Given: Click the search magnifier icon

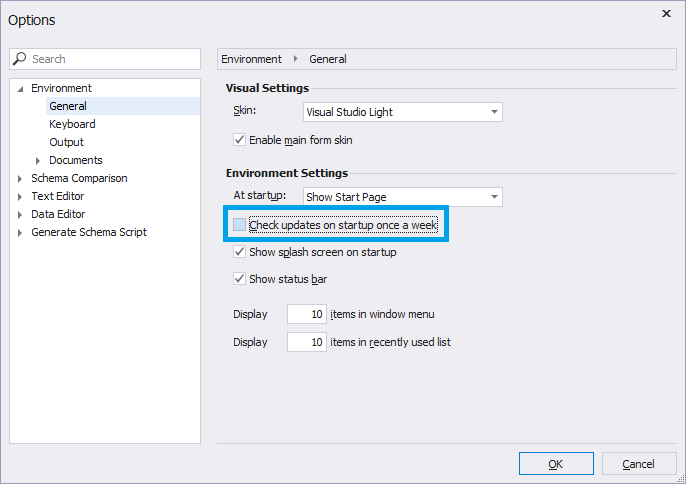Looking at the screenshot, I should [x=19, y=59].
